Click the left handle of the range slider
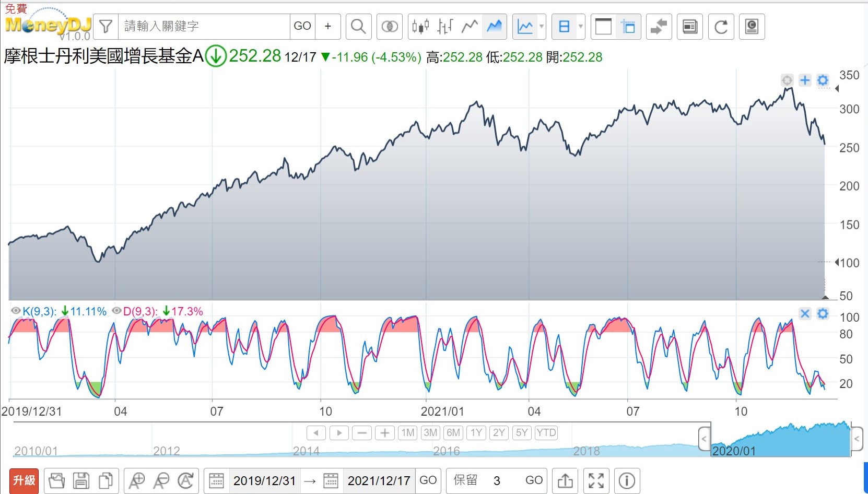 coord(704,439)
